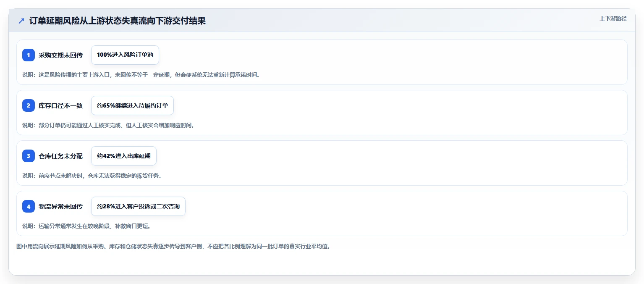The height and width of the screenshot is (284, 644).
Task: Click the note starting 说明：运输异常通常发生在较晚阶段
Action: click(x=86, y=226)
